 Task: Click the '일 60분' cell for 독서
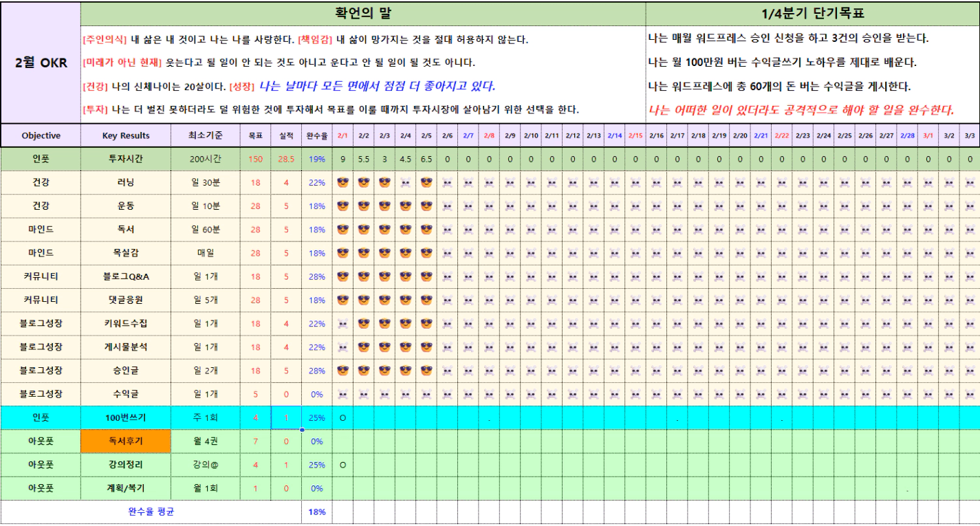coord(206,230)
